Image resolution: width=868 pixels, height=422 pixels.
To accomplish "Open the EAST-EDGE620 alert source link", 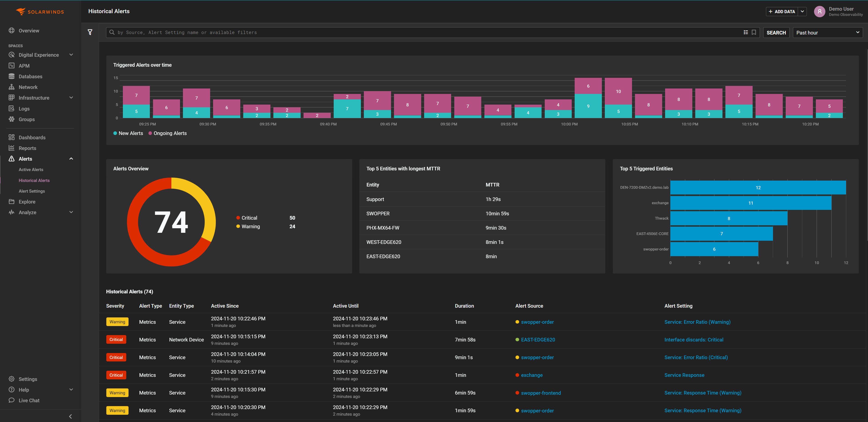I will point(538,339).
